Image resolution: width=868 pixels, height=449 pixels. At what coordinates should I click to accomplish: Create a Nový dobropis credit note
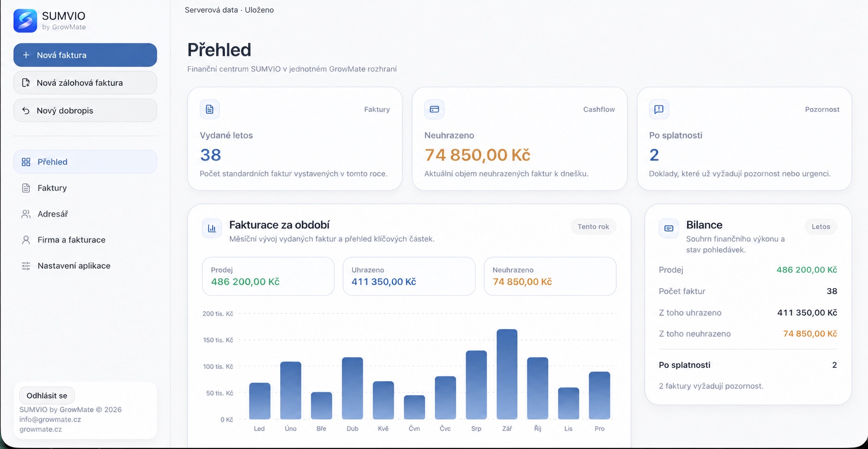[85, 111]
